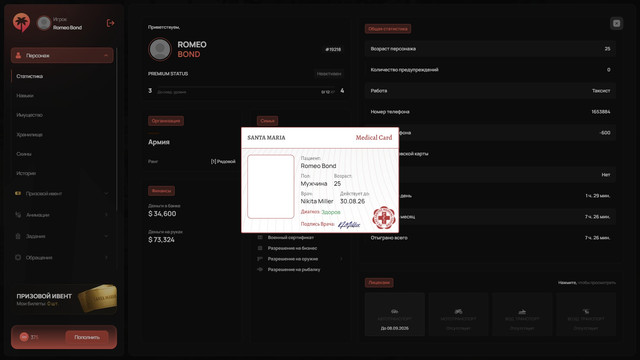Click the Армия organization name

tap(159, 142)
